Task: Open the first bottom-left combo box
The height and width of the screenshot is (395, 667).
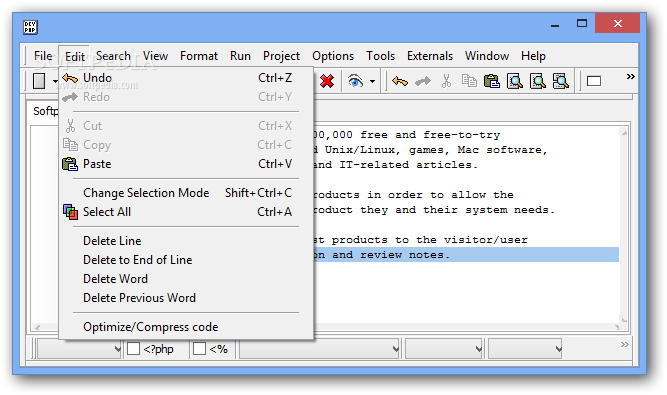Action: tap(80, 349)
